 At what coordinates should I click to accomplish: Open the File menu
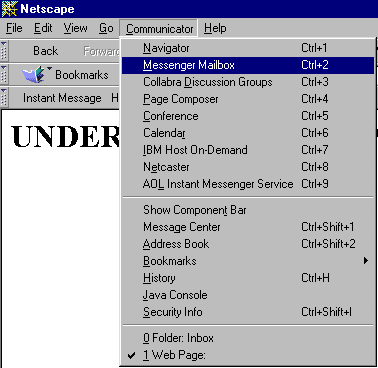coord(14,28)
